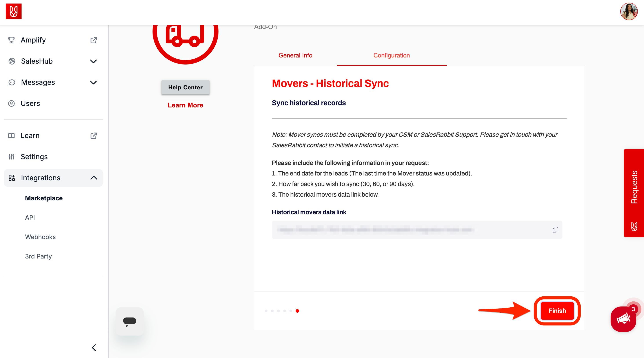This screenshot has width=644, height=358.
Task: Copy the historical movers data link
Action: point(555,230)
